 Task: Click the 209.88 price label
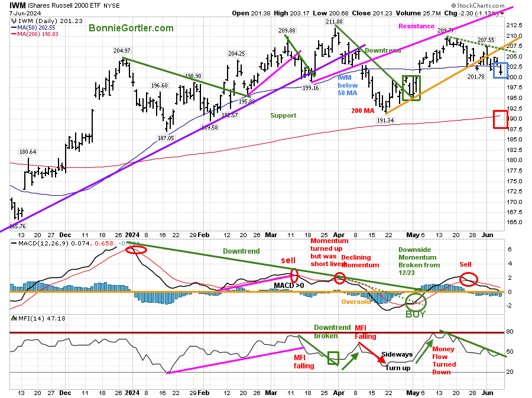[x=287, y=31]
